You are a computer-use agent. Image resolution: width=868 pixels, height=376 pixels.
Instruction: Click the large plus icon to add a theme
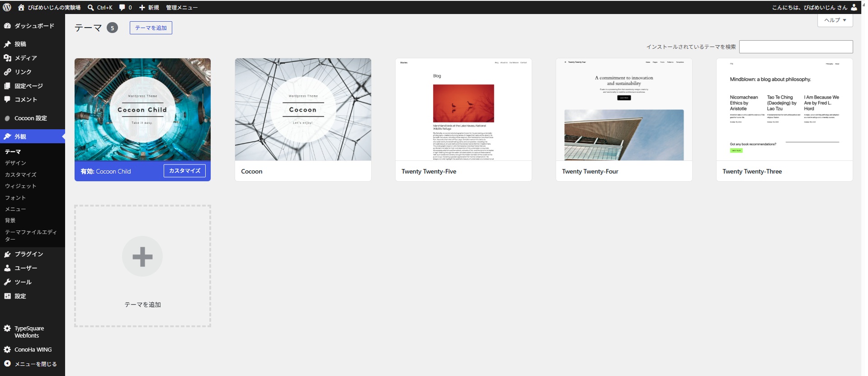coord(142,257)
